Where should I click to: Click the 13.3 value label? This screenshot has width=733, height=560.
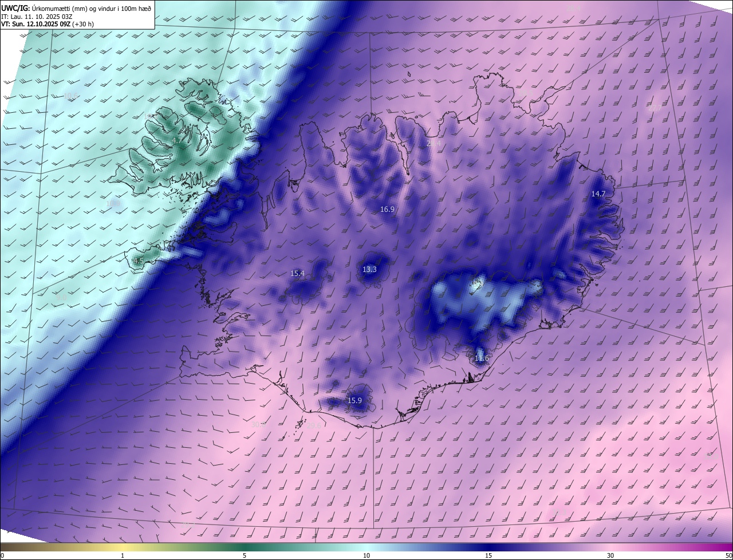pyautogui.click(x=369, y=270)
